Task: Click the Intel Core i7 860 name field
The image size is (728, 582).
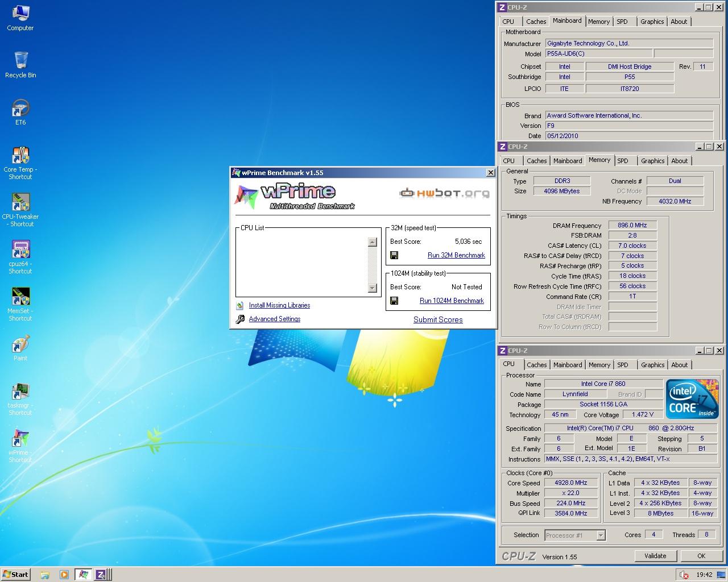Action: (603, 384)
